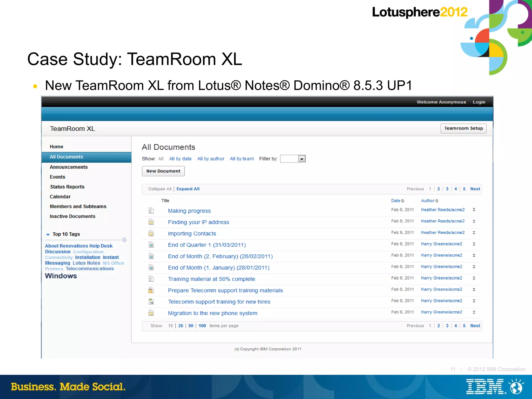Click Expand All link
The image size is (532, 399).
[188, 189]
